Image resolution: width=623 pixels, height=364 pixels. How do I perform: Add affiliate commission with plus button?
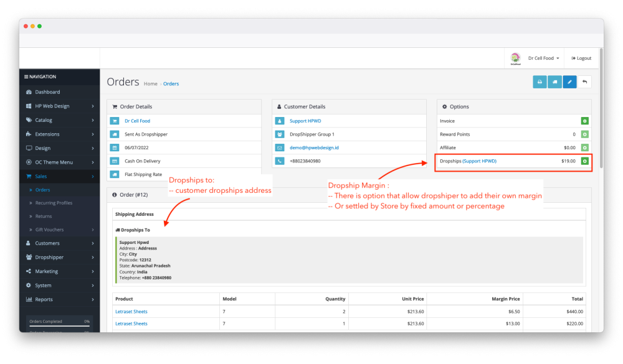584,148
